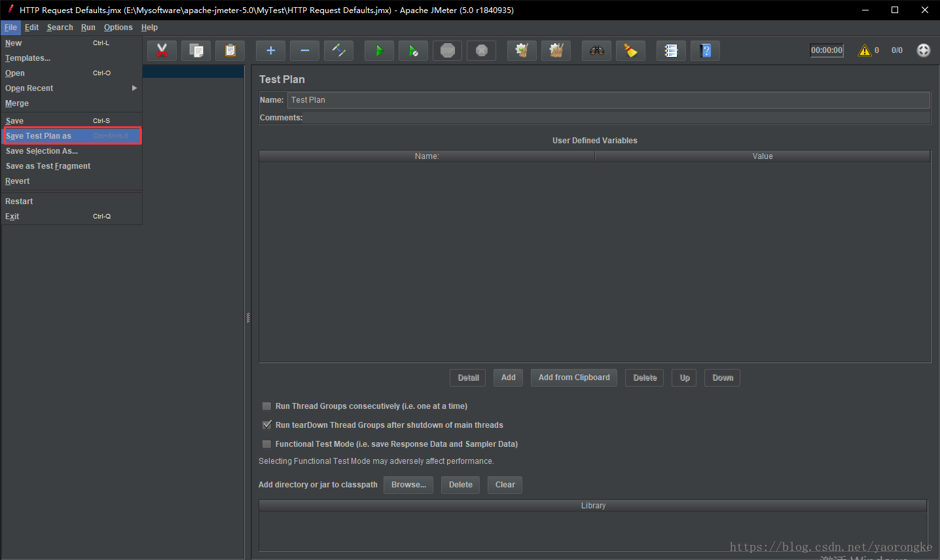Open the Help question mark icon
The width and height of the screenshot is (940, 560).
pos(705,50)
